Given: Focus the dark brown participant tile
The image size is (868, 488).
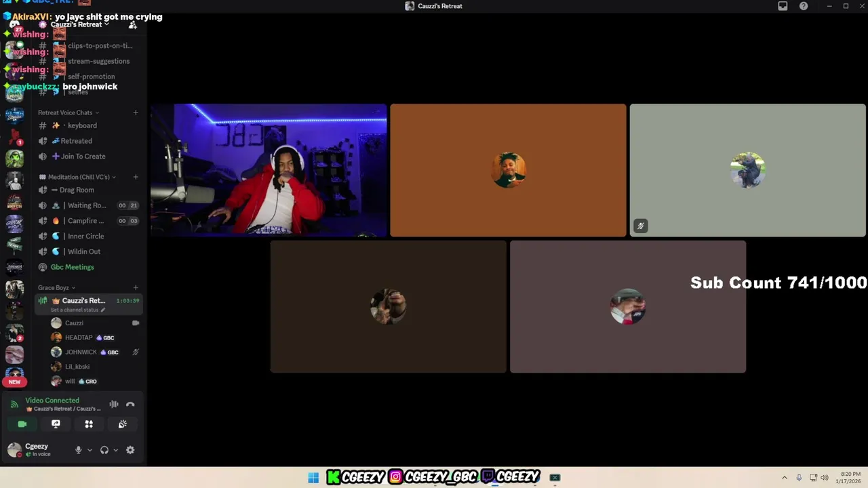Looking at the screenshot, I should (x=388, y=306).
